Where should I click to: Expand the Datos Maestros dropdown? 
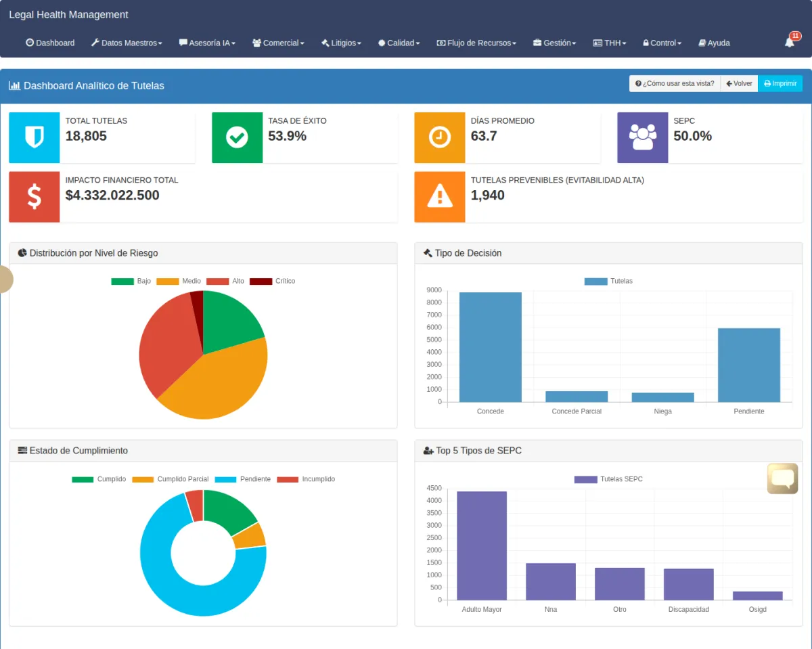pos(127,43)
